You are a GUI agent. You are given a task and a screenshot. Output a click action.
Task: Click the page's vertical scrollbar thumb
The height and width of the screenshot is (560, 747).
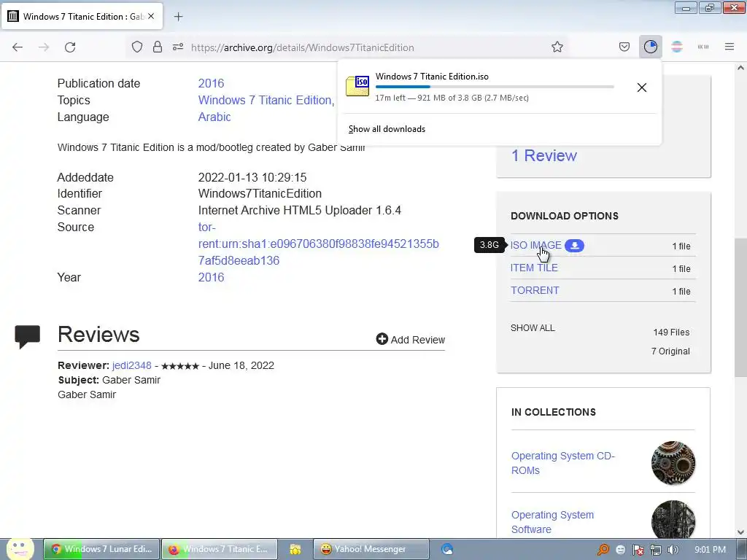740,307
